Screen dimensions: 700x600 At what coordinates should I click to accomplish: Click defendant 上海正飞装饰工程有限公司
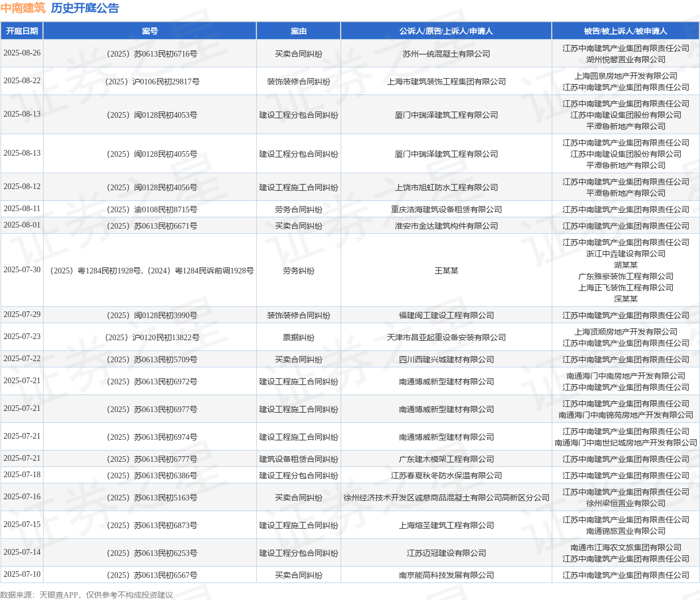(x=626, y=288)
